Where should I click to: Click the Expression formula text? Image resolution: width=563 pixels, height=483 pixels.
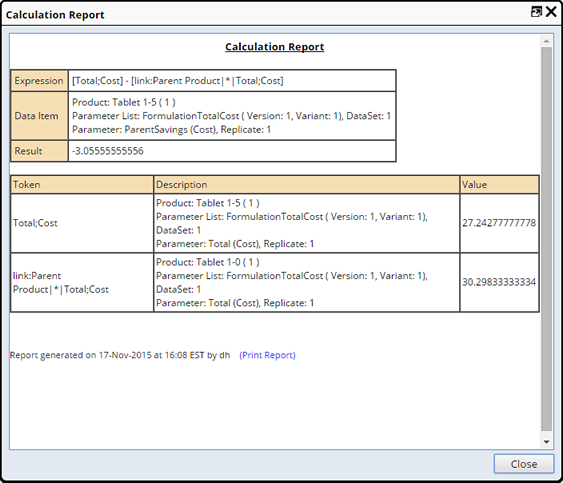(x=178, y=81)
